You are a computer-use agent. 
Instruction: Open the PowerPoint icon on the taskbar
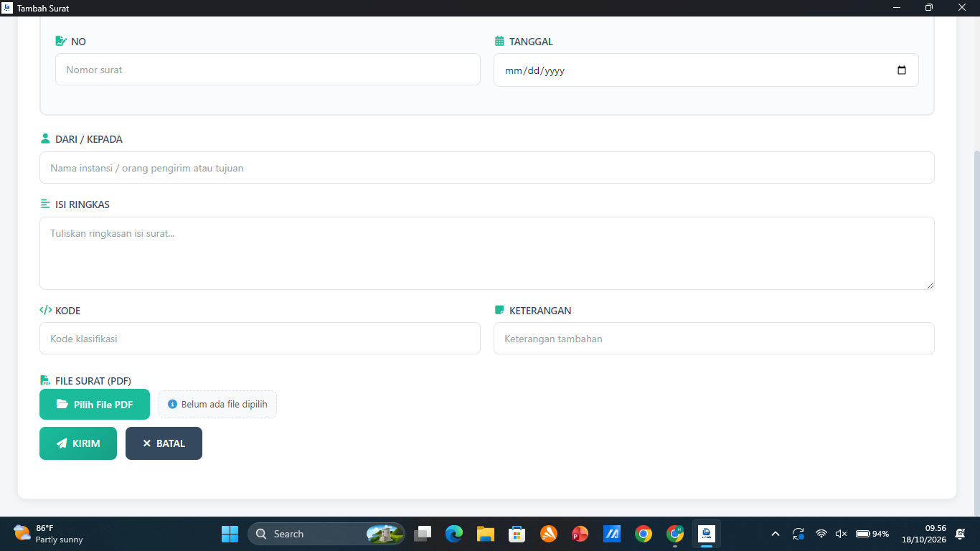pyautogui.click(x=580, y=534)
